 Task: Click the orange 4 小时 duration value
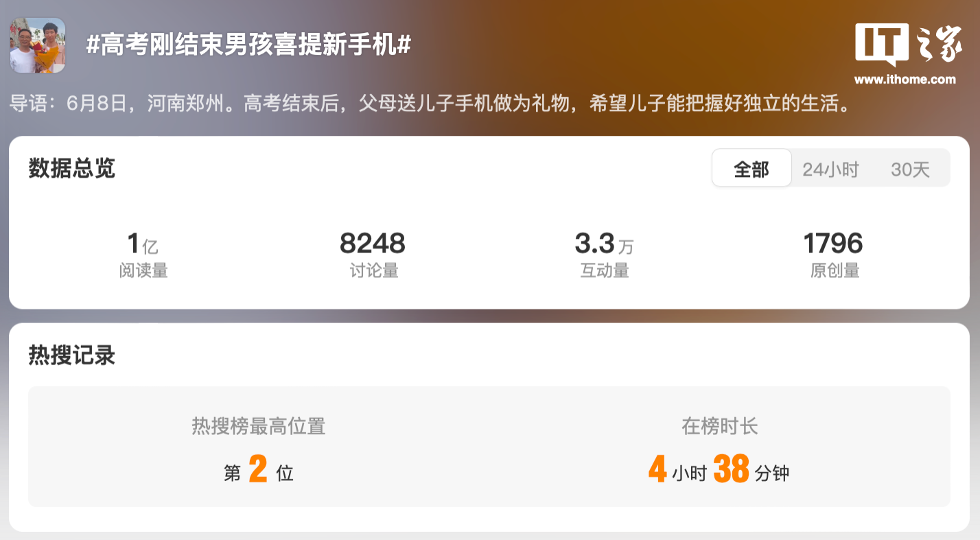(677, 470)
